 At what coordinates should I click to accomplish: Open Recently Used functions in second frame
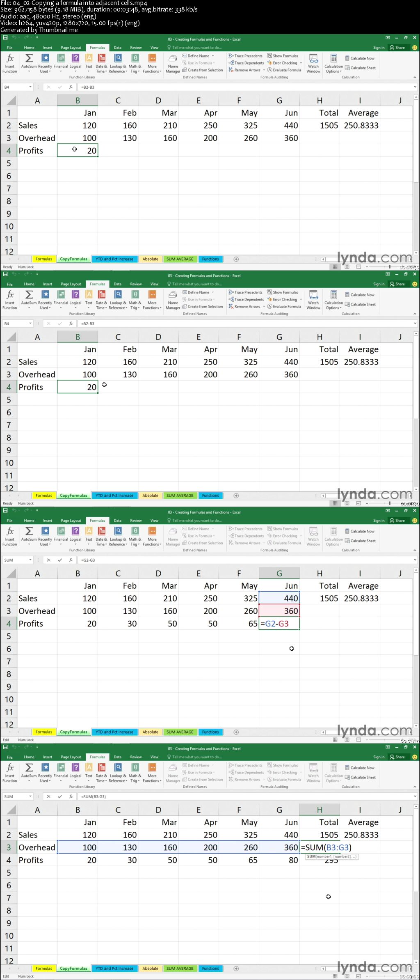45,300
